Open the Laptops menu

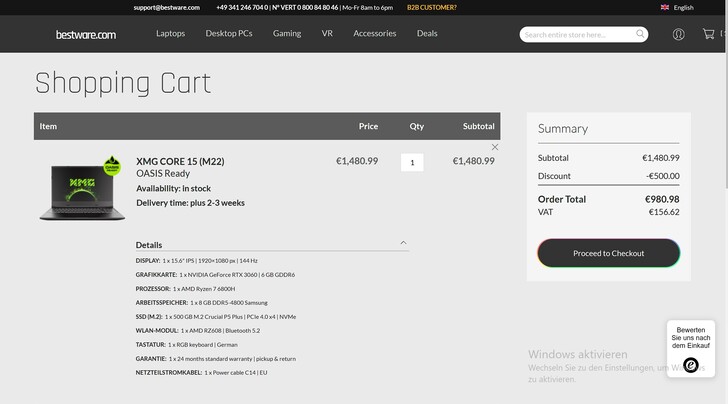pyautogui.click(x=170, y=33)
